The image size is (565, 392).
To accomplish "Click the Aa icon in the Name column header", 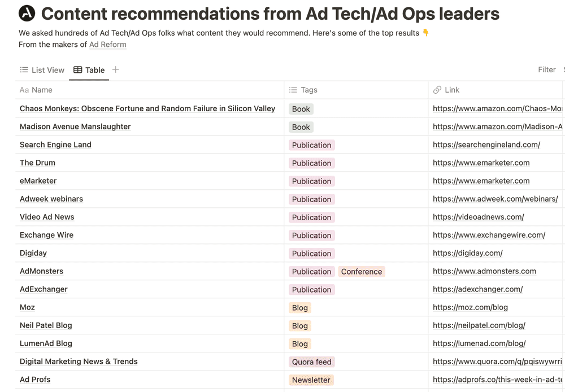I will pos(24,90).
